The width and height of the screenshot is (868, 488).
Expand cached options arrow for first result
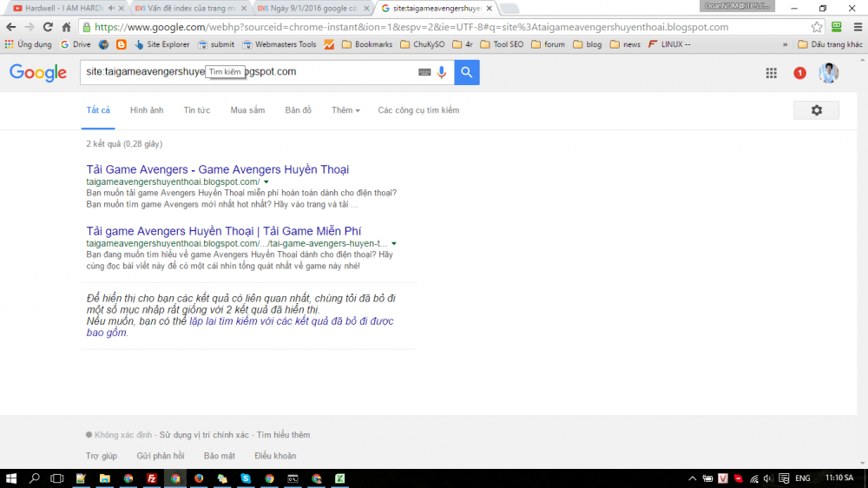(x=266, y=181)
